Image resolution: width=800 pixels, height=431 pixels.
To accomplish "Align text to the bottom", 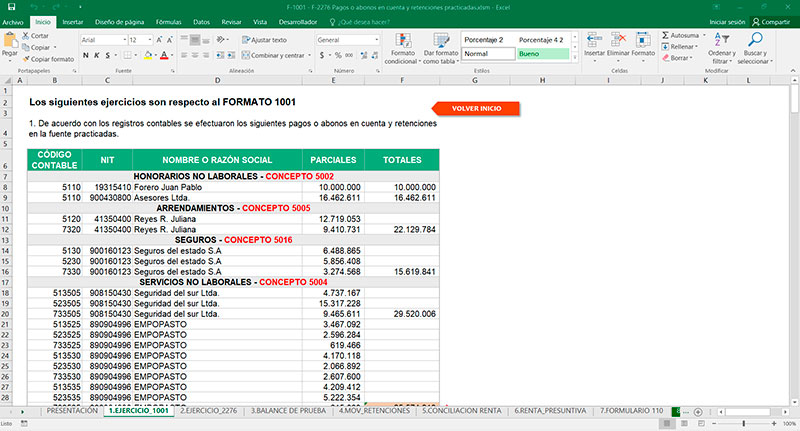I will [206, 40].
